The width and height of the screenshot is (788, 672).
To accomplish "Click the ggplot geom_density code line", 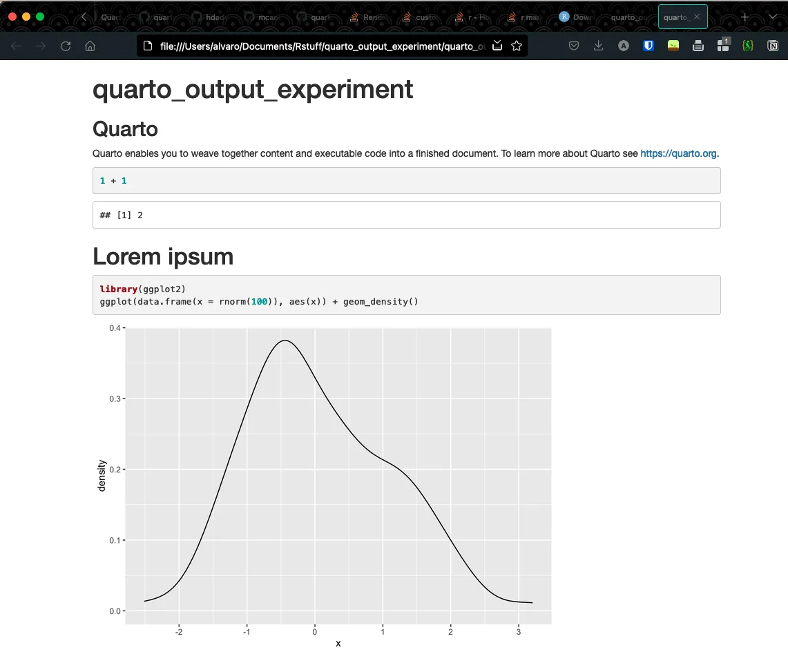I will (259, 302).
